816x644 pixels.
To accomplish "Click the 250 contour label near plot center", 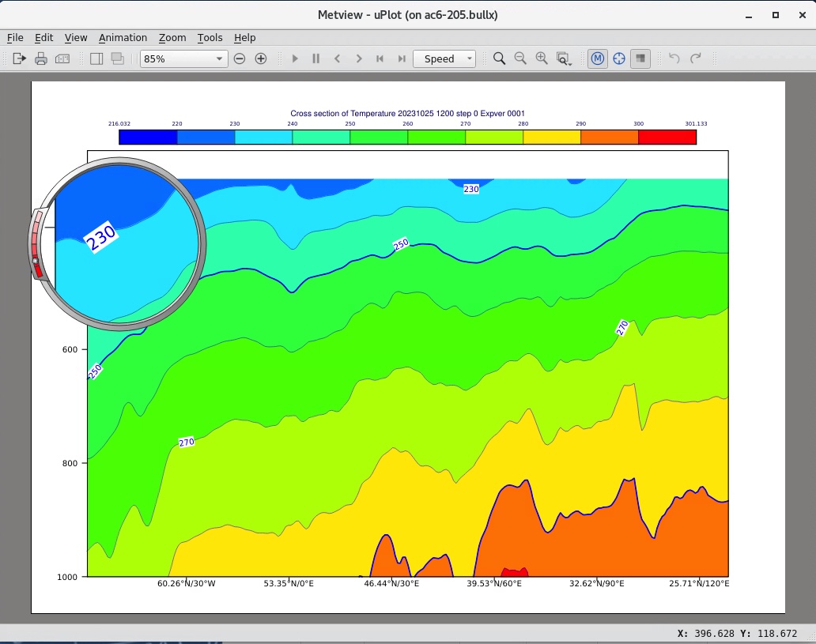I will pos(401,244).
